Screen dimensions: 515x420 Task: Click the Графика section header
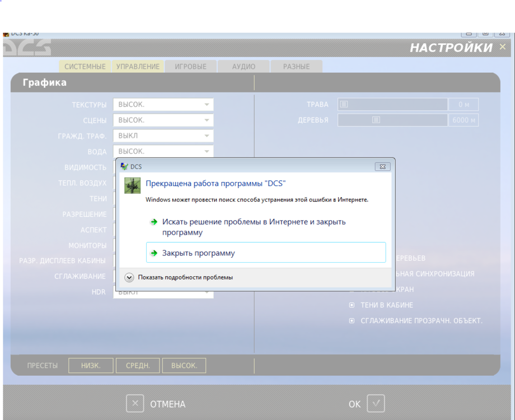[44, 82]
